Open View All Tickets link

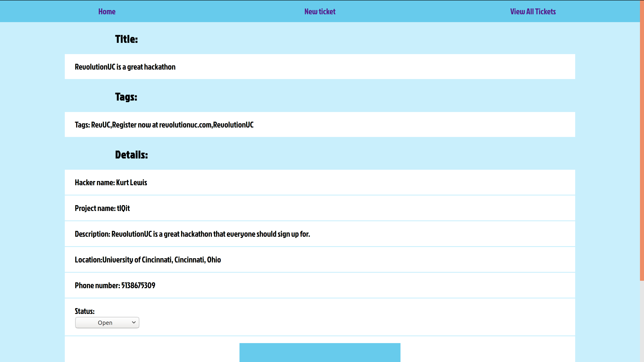coord(533,11)
